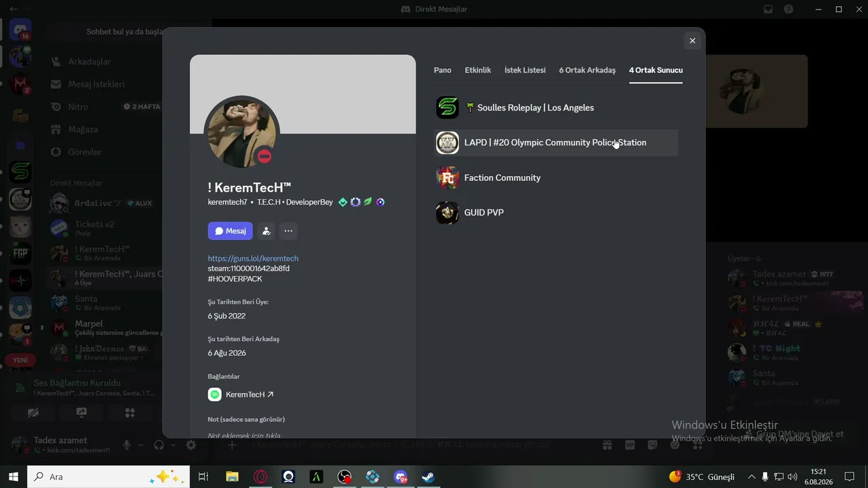Open the sticker picker in the message bar
The image size is (868, 488).
pyautogui.click(x=652, y=445)
